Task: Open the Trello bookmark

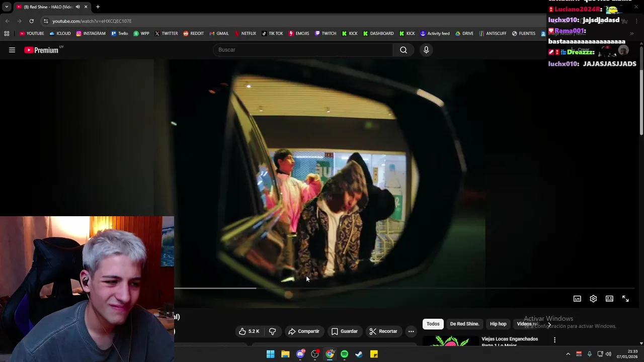Action: pos(119,34)
